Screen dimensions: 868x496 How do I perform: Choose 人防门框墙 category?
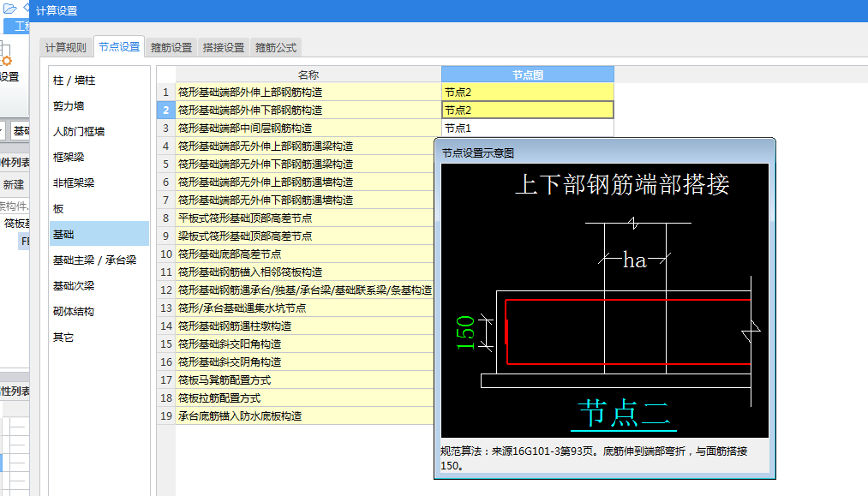pyautogui.click(x=99, y=131)
